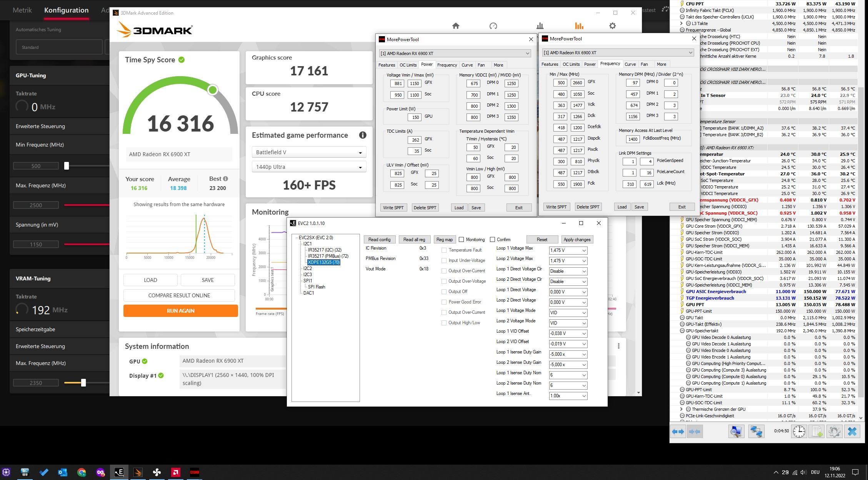This screenshot has width=868, height=480.
Task: Open Chrome from the taskbar
Action: (x=82, y=472)
